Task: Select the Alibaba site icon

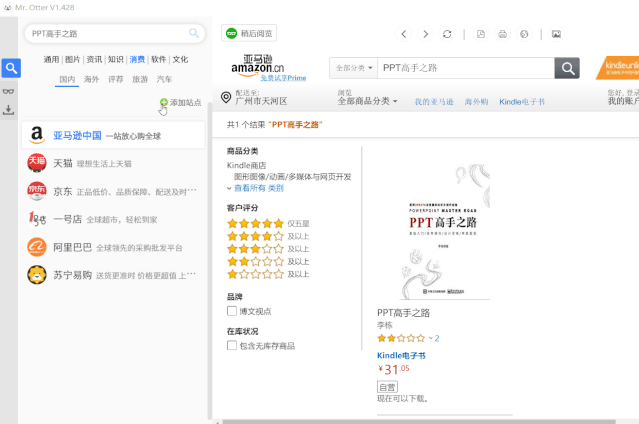Action: click(x=37, y=247)
